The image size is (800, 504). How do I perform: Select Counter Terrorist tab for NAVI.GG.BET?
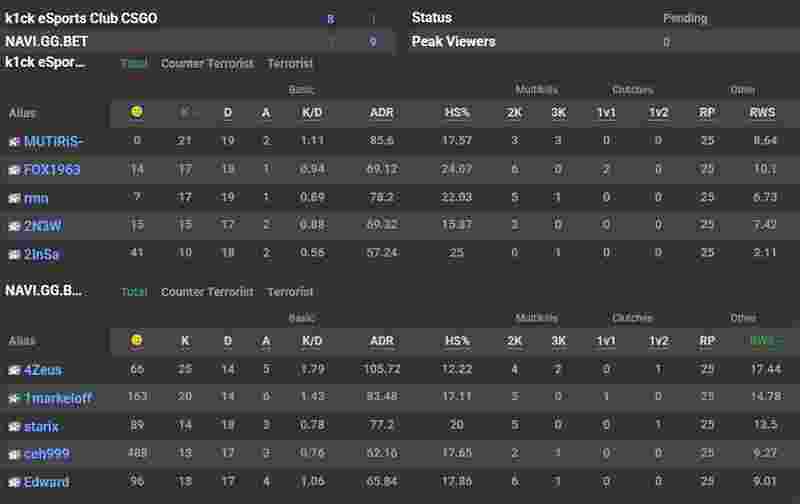point(207,292)
